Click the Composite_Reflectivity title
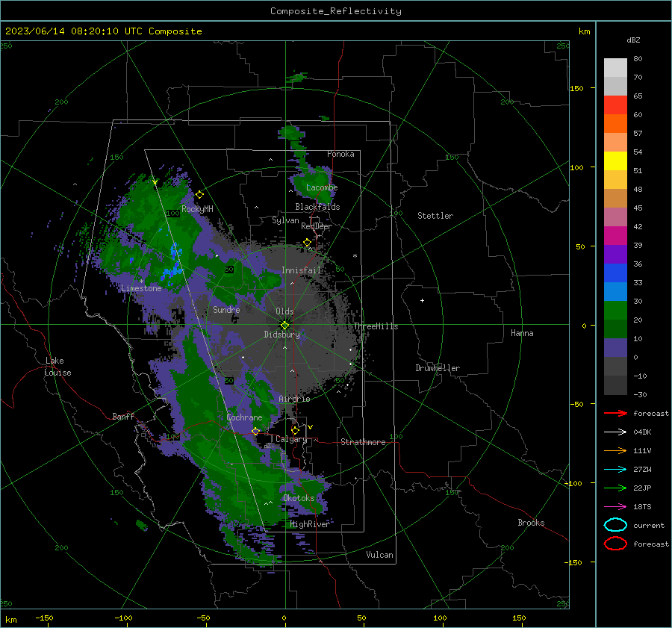Viewport: 672px width, 628px height. click(x=336, y=11)
